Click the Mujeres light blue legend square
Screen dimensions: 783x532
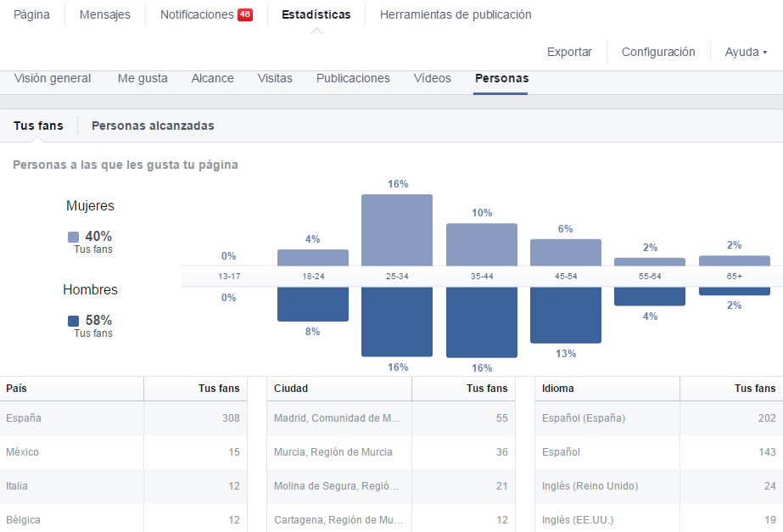click(x=73, y=237)
